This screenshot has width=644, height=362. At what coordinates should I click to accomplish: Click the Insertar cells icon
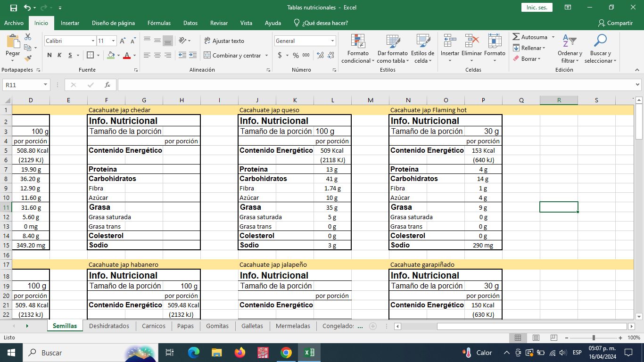pyautogui.click(x=450, y=41)
